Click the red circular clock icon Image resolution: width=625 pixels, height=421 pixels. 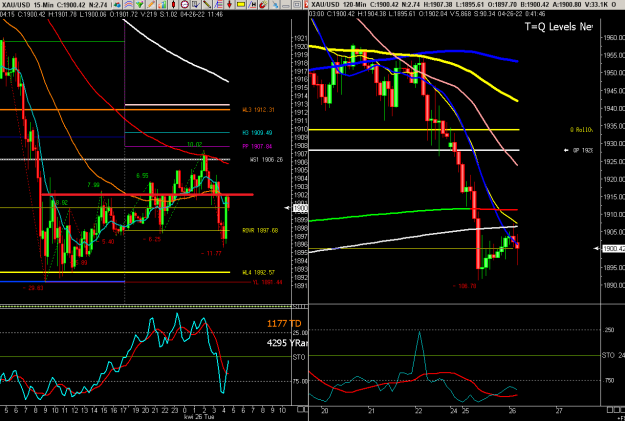[x=185, y=5]
